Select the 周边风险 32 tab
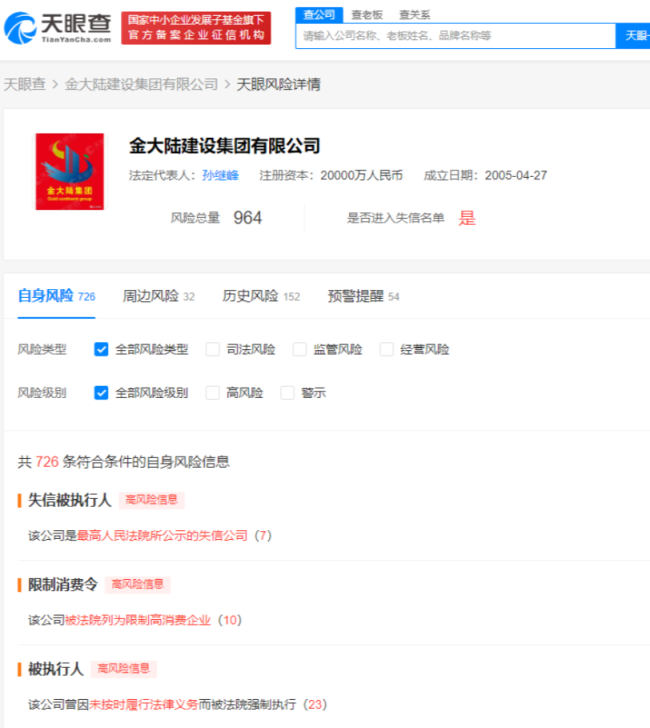 [158, 296]
